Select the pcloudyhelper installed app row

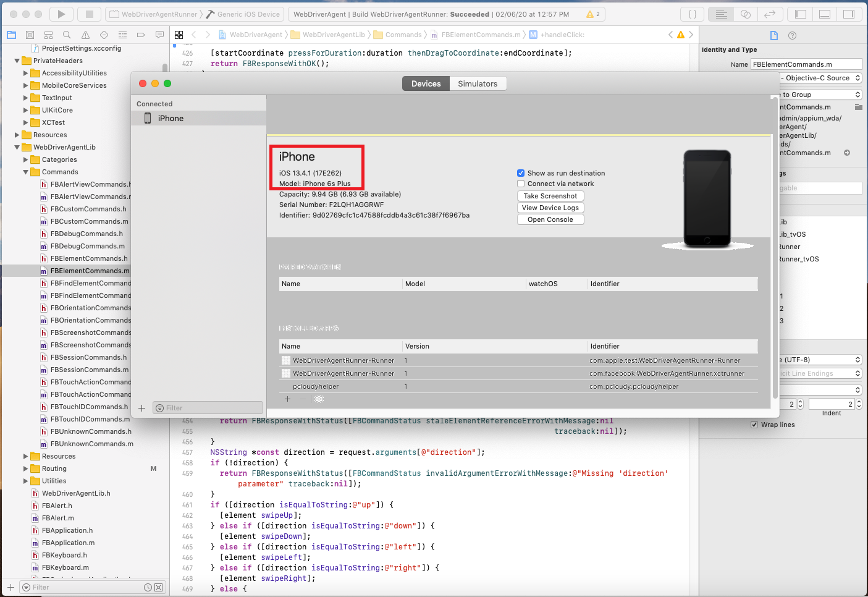coord(518,386)
